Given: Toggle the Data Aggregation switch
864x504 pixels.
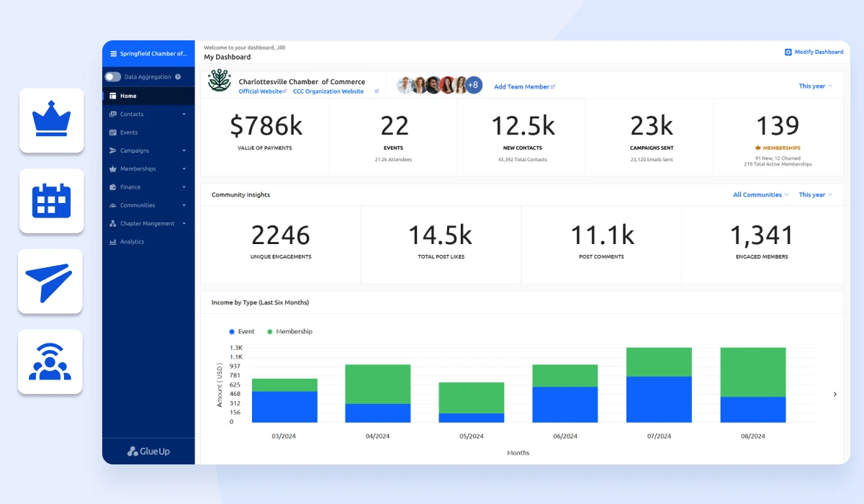Looking at the screenshot, I should 113,76.
